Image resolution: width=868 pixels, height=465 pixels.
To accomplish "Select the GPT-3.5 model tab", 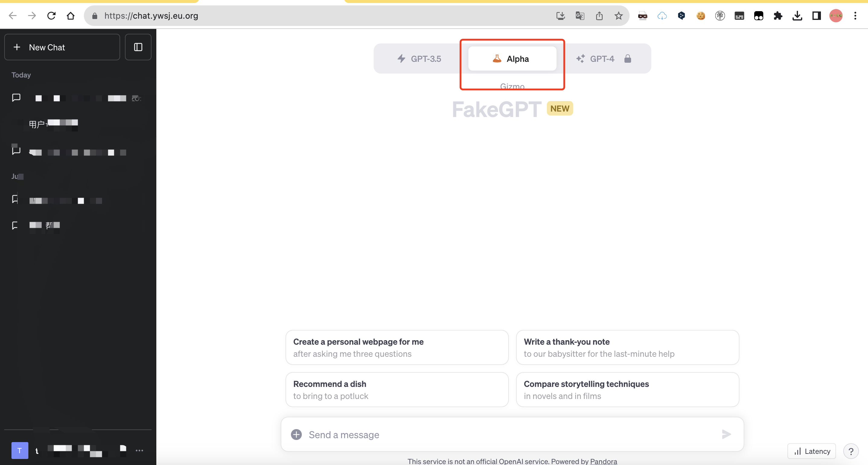I will click(419, 59).
